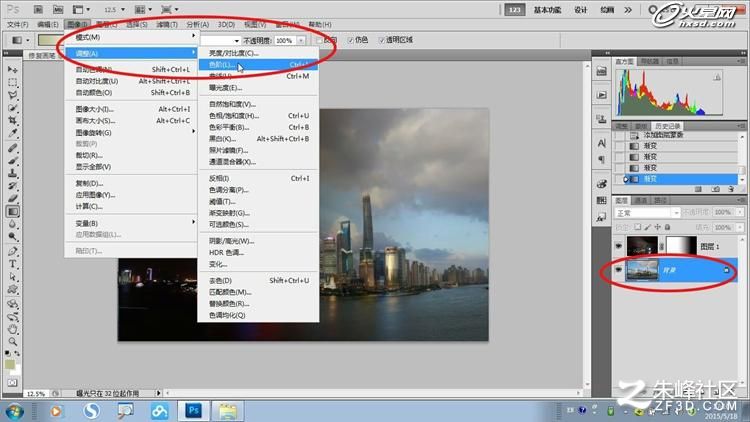Open Character panel icon in dock
Screen dimensions: 750x422
[x=602, y=143]
